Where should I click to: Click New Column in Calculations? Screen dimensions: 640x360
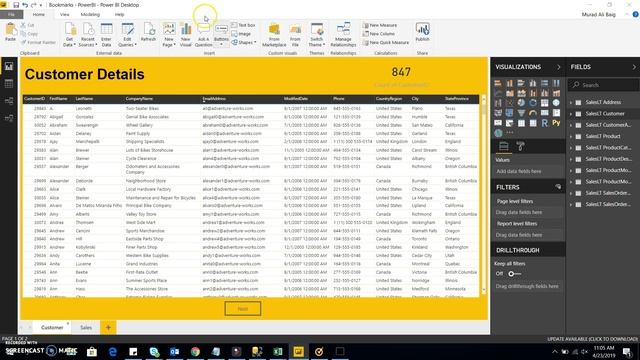[379, 34]
